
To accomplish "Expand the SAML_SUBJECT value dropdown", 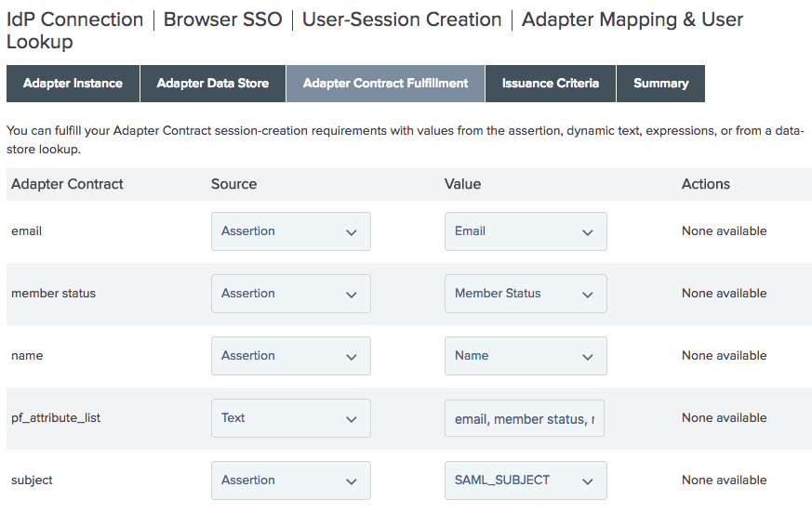I will tap(526, 480).
